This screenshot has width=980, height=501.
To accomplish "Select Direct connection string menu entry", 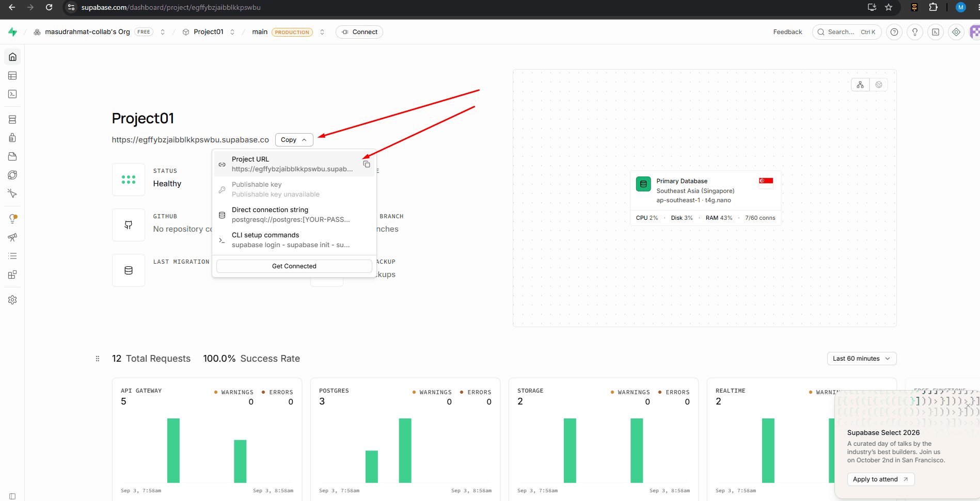I will pos(294,215).
